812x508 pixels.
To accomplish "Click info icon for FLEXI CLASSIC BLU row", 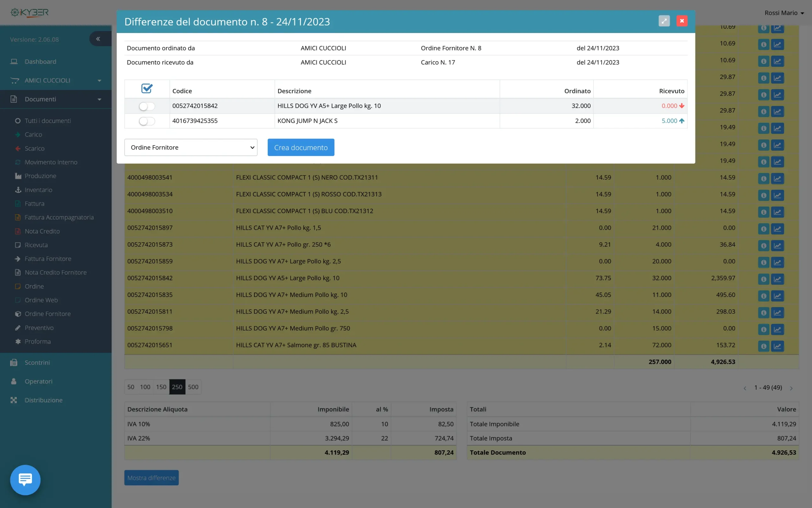I will pos(763,212).
